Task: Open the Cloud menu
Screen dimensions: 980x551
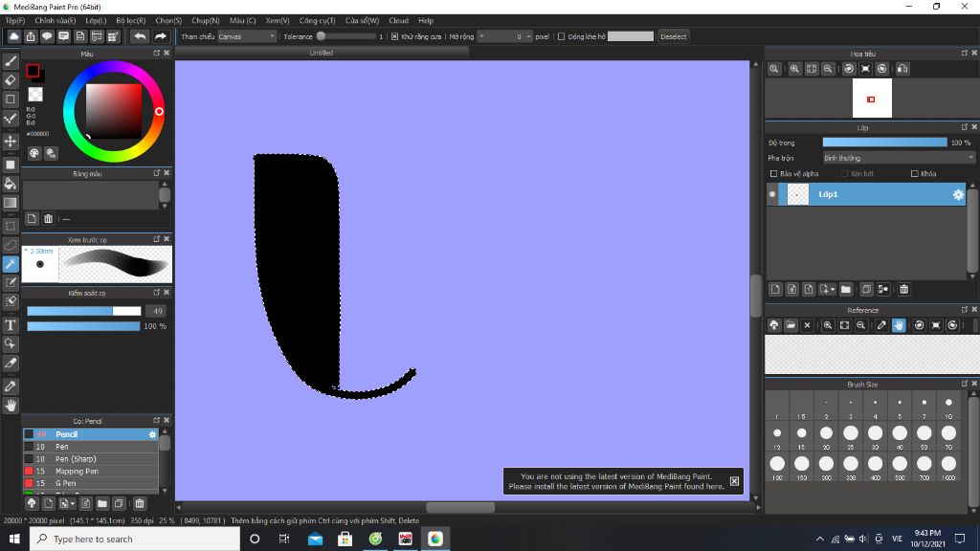Action: 398,21
